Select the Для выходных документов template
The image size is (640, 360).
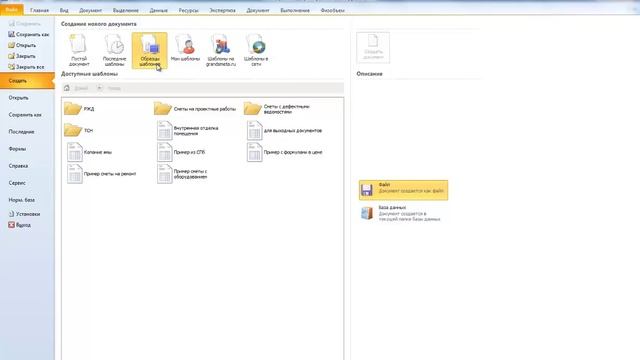pyautogui.click(x=284, y=130)
